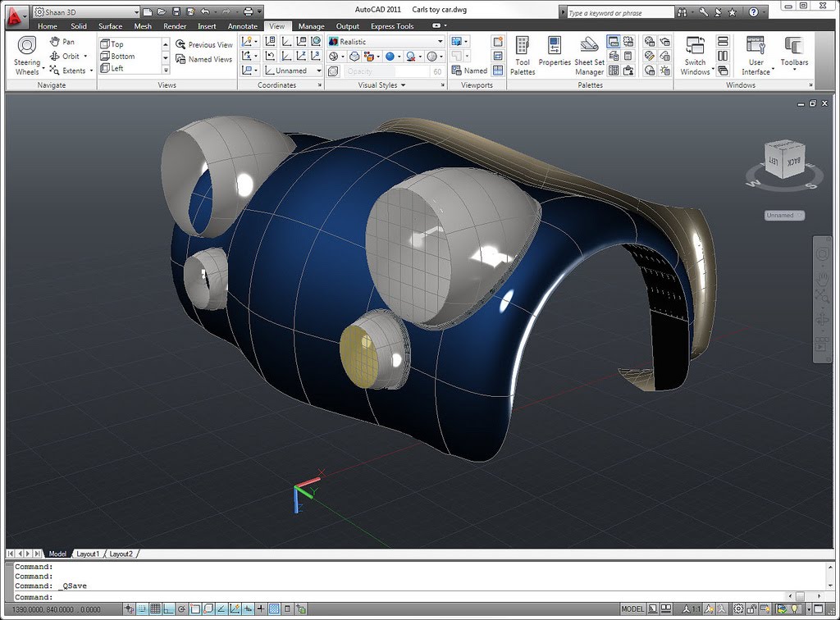Click the Previous View icon
Screen dimensions: 840x620
[203, 44]
